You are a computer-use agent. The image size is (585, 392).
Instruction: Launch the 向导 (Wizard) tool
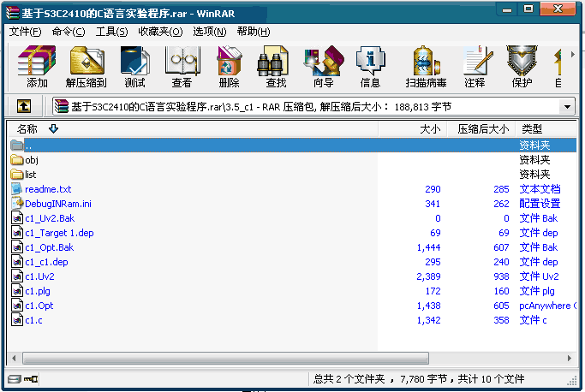tap(323, 67)
